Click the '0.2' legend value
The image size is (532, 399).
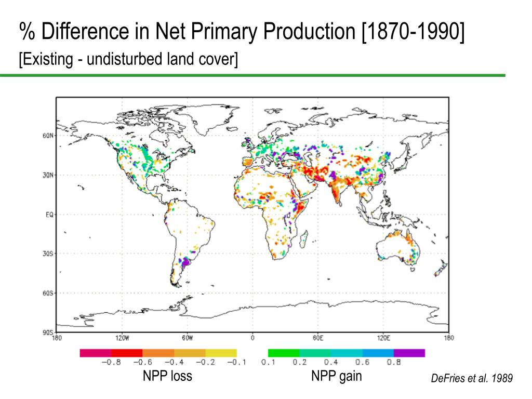coord(300,362)
